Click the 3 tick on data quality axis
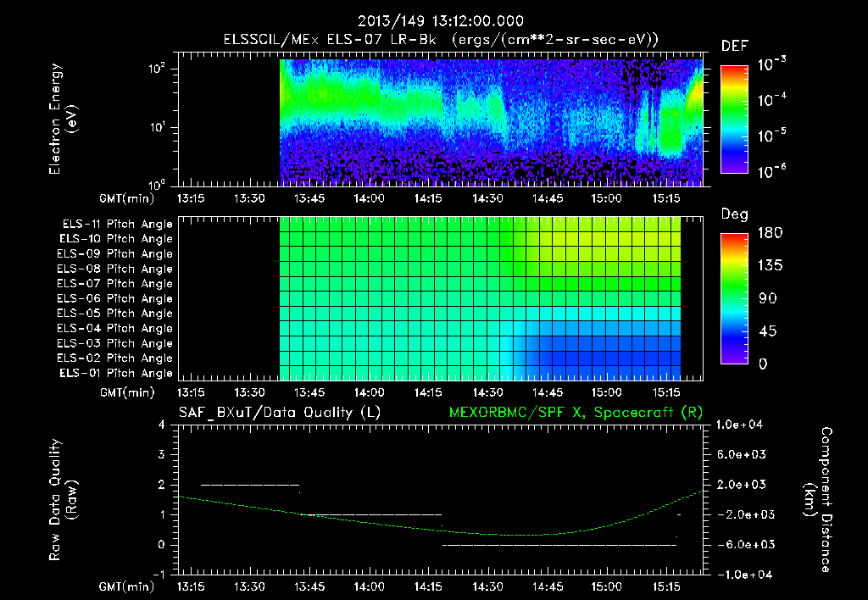Screen dimensions: 868x600 tap(162, 455)
